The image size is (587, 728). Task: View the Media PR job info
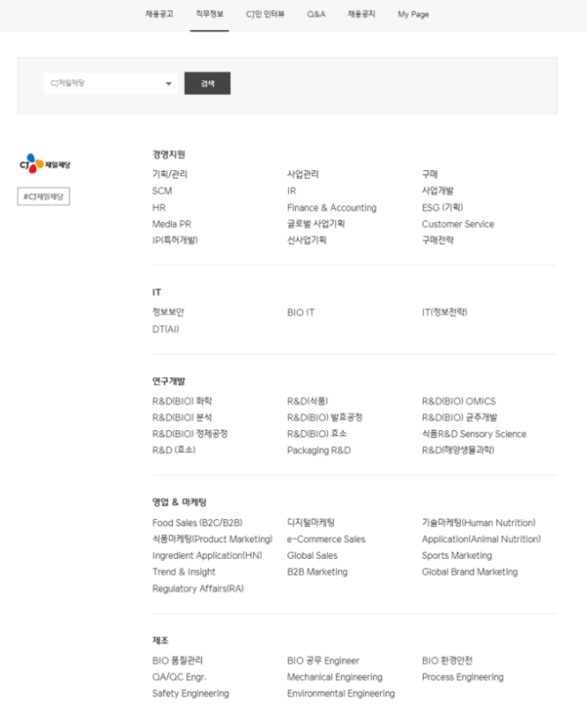pyautogui.click(x=171, y=224)
